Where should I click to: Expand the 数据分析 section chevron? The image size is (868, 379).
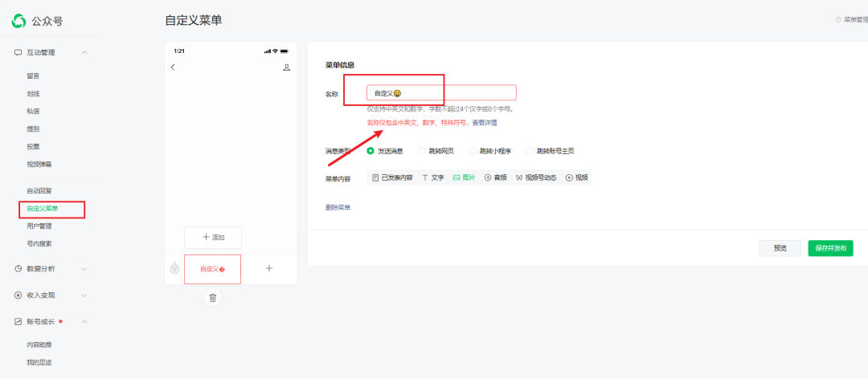(x=84, y=269)
